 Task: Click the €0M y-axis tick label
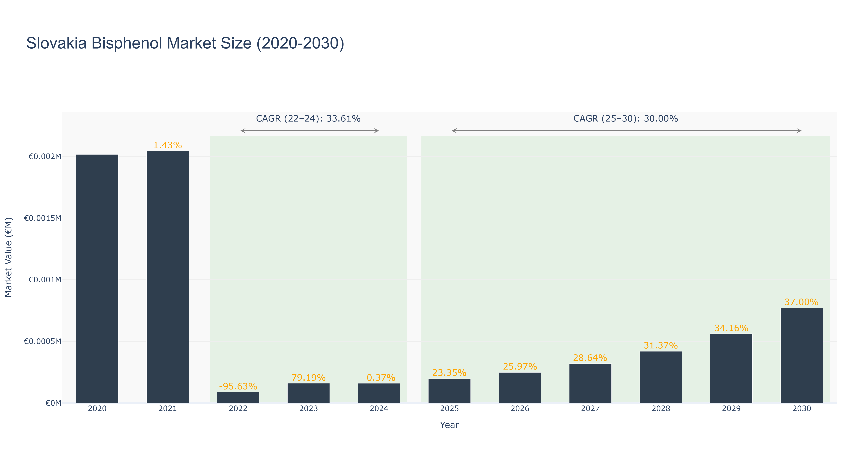click(x=53, y=403)
